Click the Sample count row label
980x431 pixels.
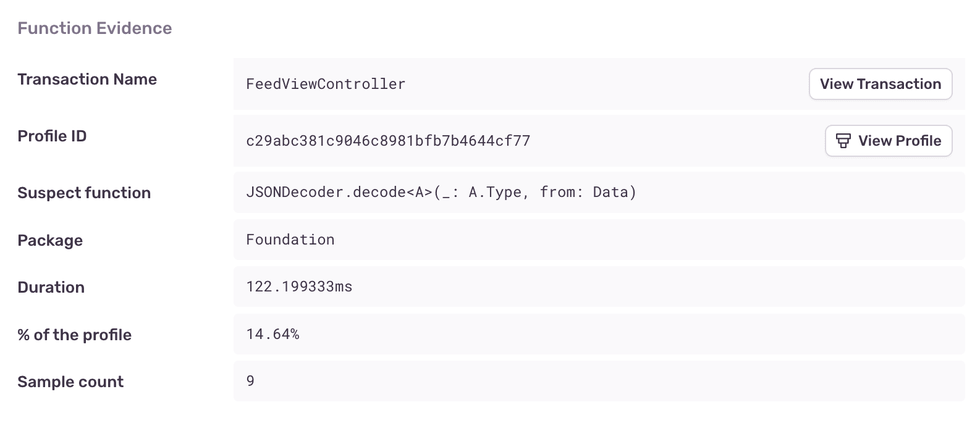[x=70, y=382]
